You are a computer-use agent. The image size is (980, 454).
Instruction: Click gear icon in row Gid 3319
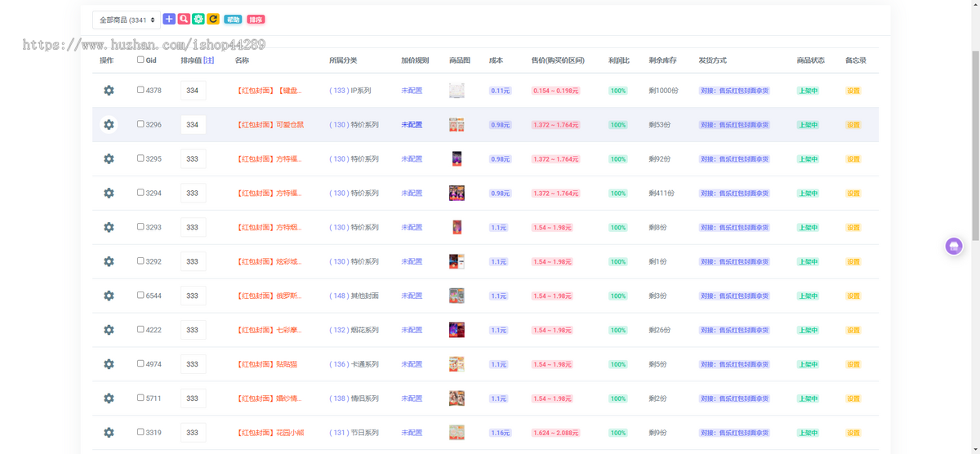(x=109, y=433)
